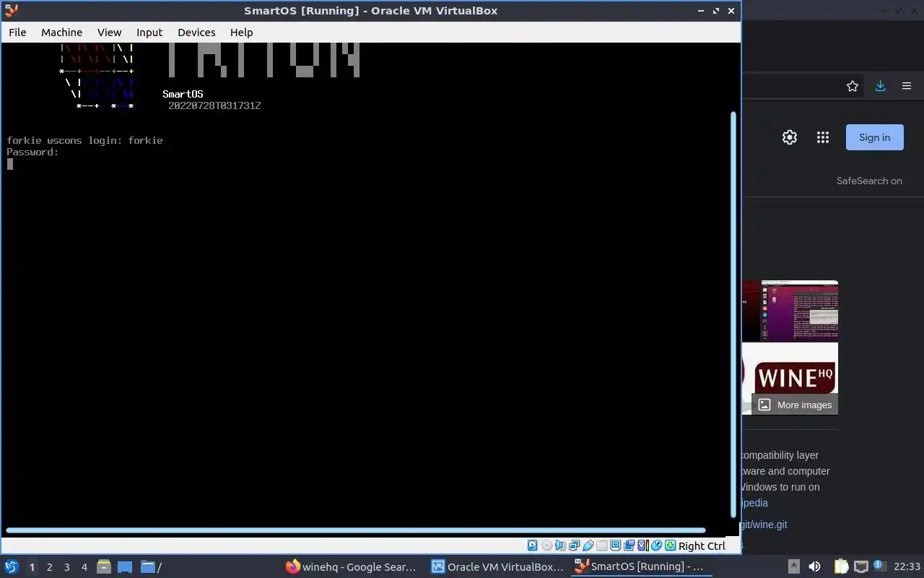Open the root folder launcher in taskbar

pyautogui.click(x=151, y=566)
